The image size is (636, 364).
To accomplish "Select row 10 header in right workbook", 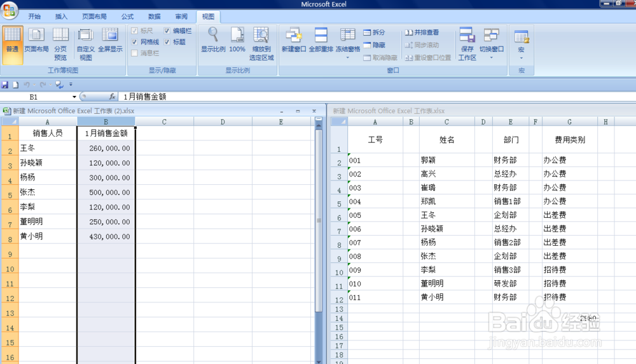I will click(x=339, y=270).
